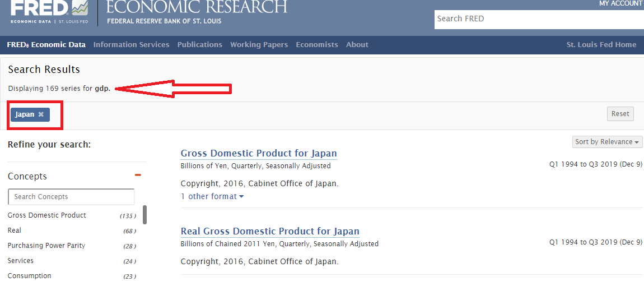Go to Working Papers
The height and width of the screenshot is (281, 644).
click(259, 45)
